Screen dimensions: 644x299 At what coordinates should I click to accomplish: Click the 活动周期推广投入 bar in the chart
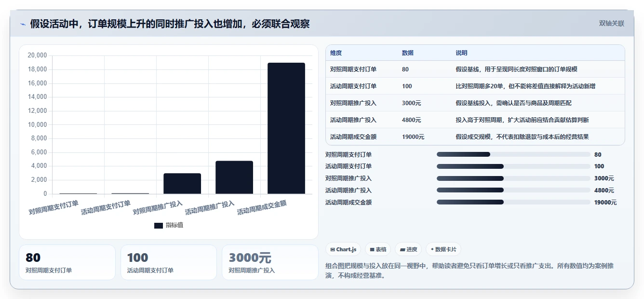[x=234, y=177]
